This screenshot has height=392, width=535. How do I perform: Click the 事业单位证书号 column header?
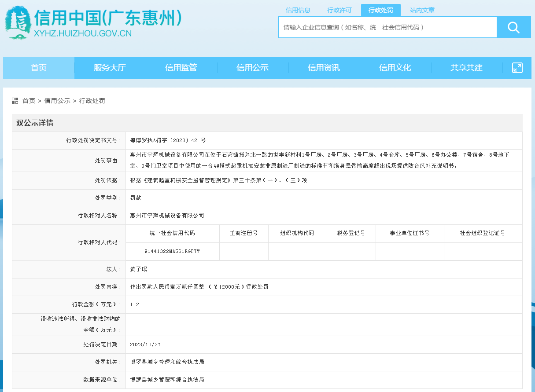click(410, 233)
